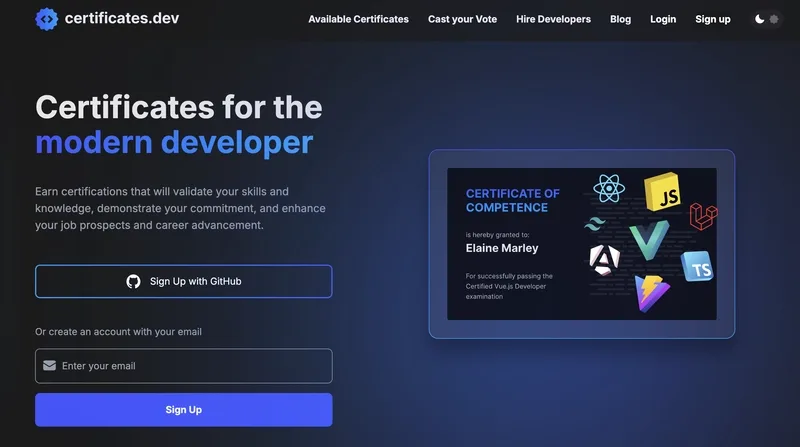This screenshot has height=447, width=800.
Task: Focus the Enter your email field
Action: (x=184, y=366)
